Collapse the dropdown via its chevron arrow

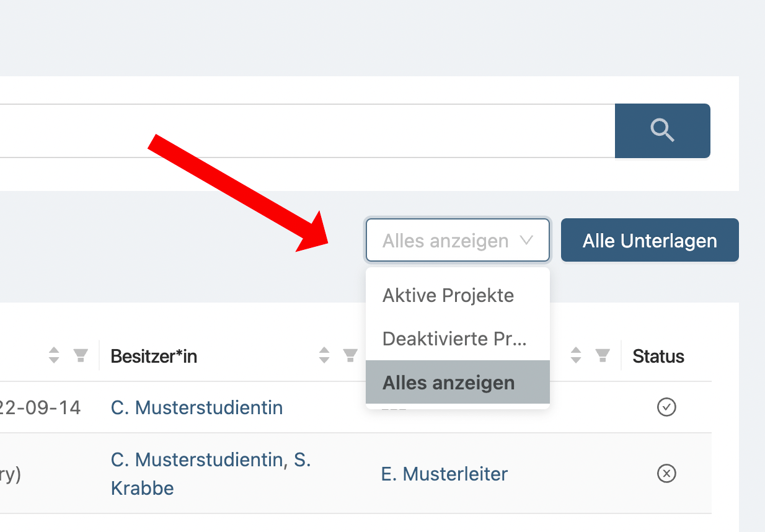[x=527, y=240]
